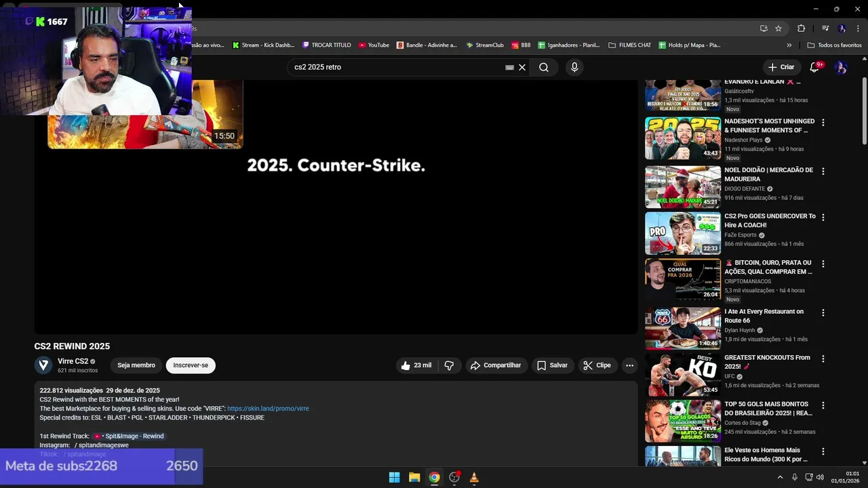Image resolution: width=868 pixels, height=488 pixels.
Task: Click the YouTube search magnifier button
Action: (544, 67)
